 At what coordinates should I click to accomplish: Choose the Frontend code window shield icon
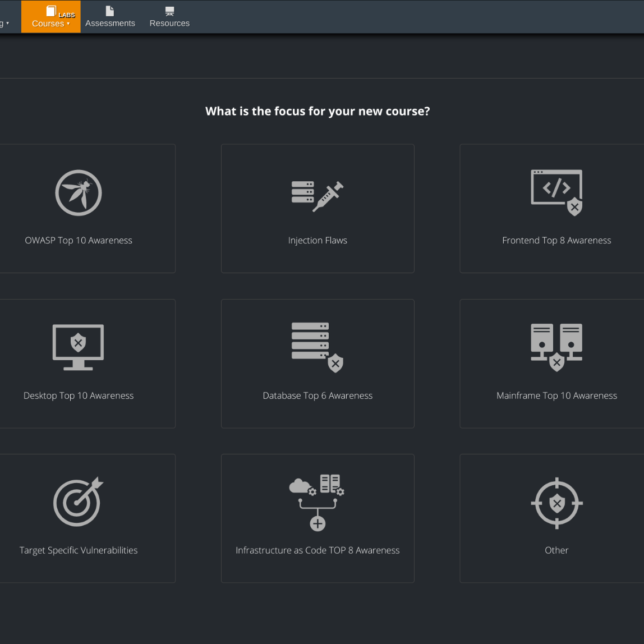point(556,192)
